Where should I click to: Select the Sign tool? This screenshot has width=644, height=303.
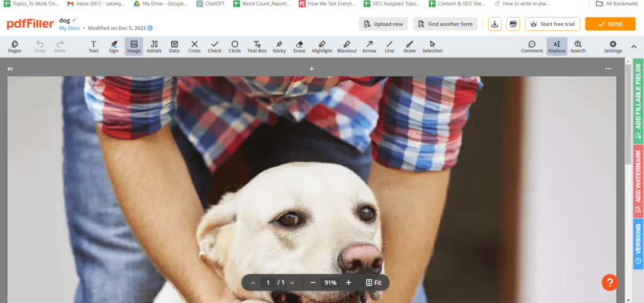click(x=114, y=47)
